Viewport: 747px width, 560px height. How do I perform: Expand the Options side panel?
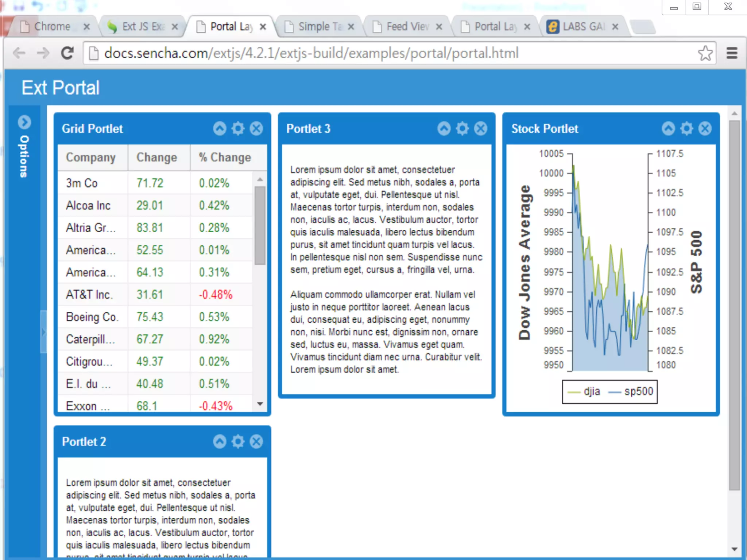24,122
